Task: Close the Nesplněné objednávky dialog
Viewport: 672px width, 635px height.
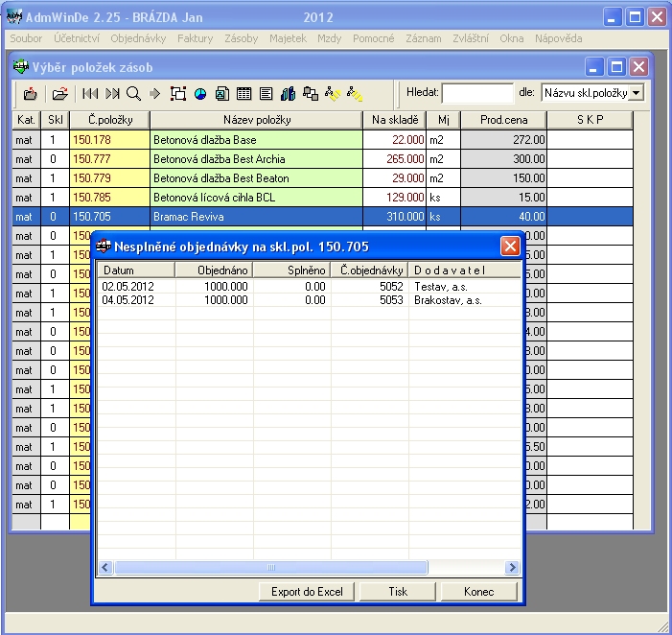Action: click(510, 247)
